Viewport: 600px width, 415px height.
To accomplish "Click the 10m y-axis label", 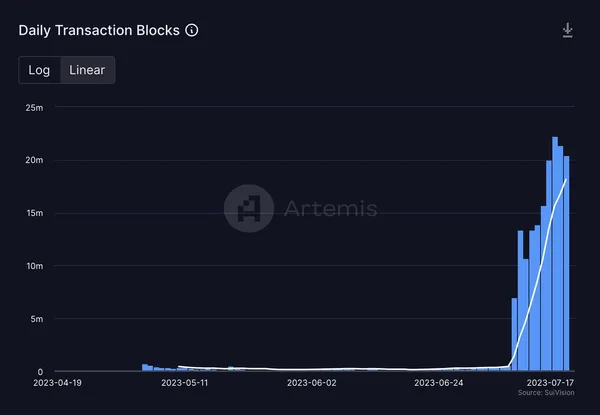I will click(32, 266).
